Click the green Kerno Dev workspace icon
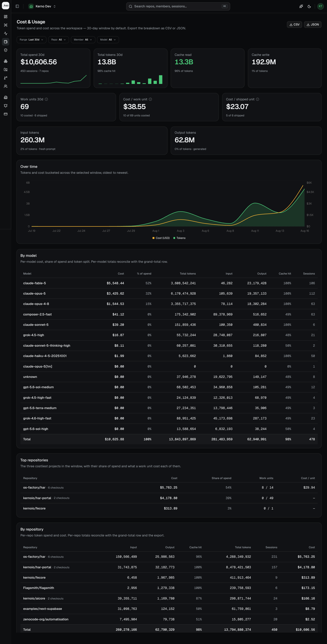The width and height of the screenshot is (327, 644). (31, 6)
